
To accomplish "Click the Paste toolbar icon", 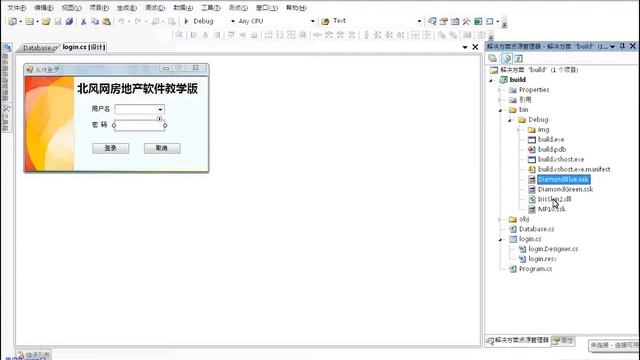I will [x=107, y=21].
